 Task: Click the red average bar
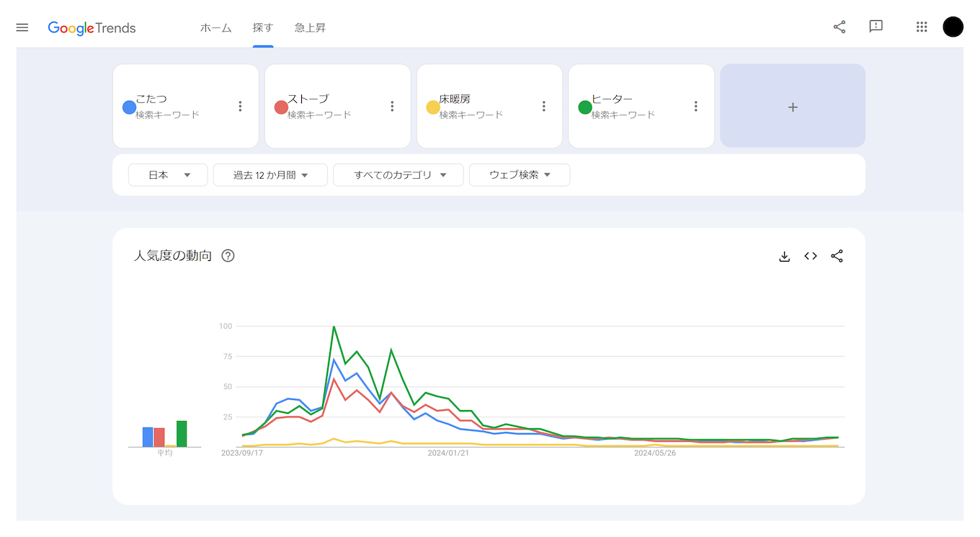coord(159,438)
